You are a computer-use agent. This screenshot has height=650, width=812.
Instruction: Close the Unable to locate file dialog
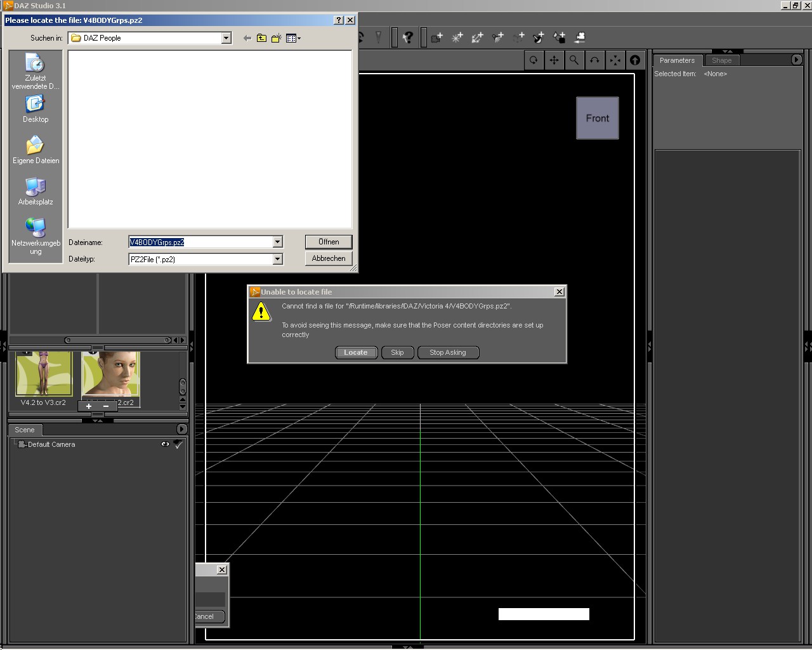(559, 292)
